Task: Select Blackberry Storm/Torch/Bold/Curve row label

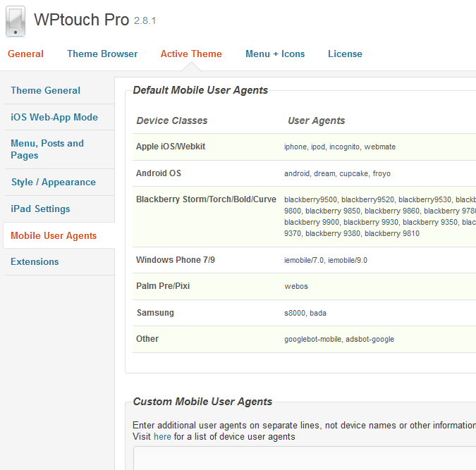Action: click(x=206, y=199)
